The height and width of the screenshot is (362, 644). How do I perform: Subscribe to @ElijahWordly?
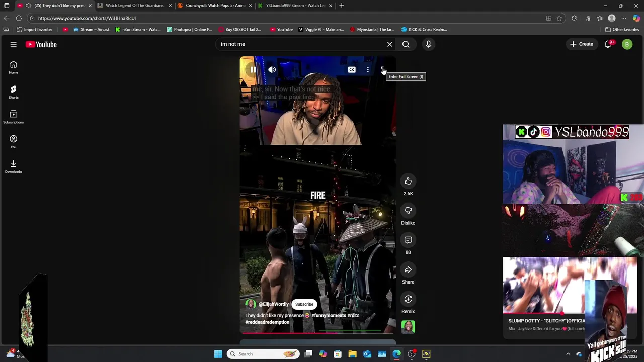(304, 304)
